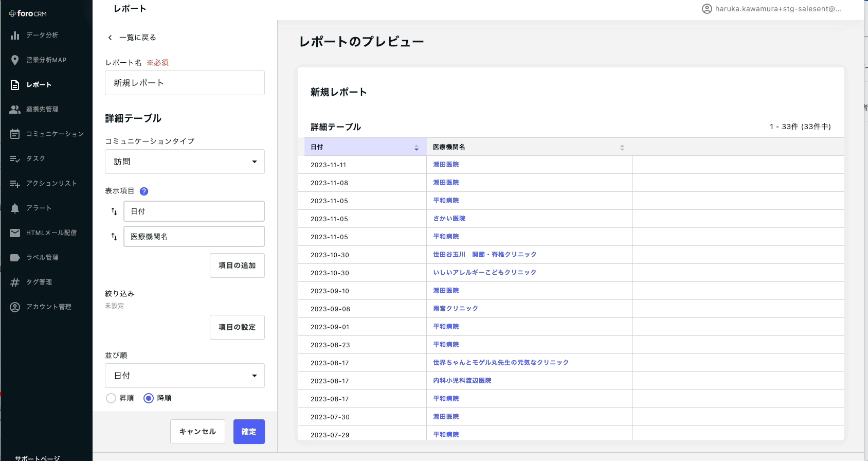Open 世田谷玉川 関節・脊椎クリニック link
The width and height of the screenshot is (868, 461).
click(484, 255)
